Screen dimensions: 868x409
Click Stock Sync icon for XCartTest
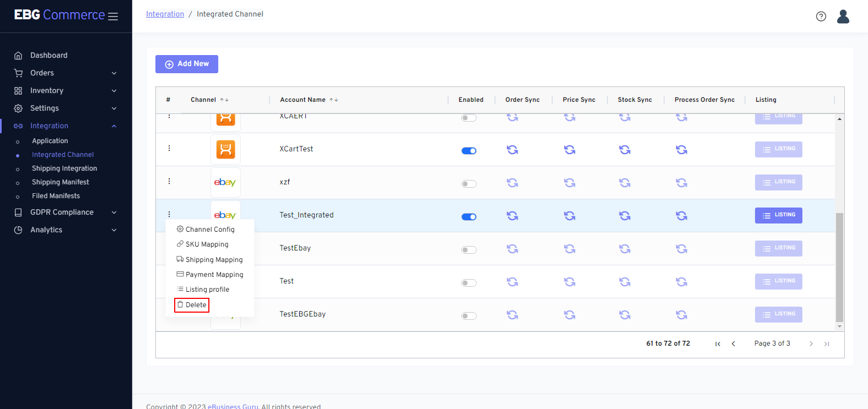624,150
